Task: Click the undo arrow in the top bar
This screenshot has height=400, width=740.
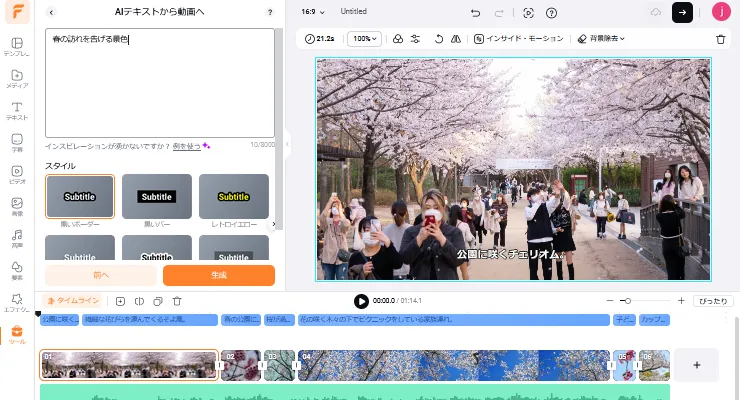Action: [x=476, y=12]
